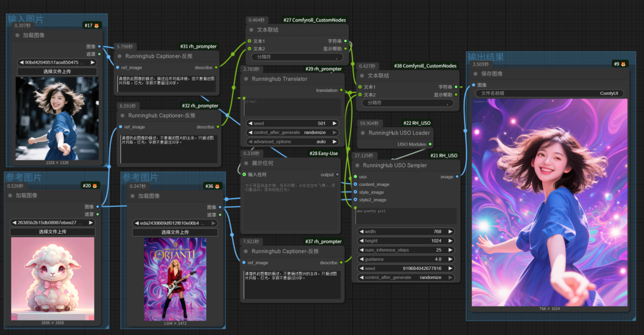Click the #31 Captioner instruction text box

(167, 83)
